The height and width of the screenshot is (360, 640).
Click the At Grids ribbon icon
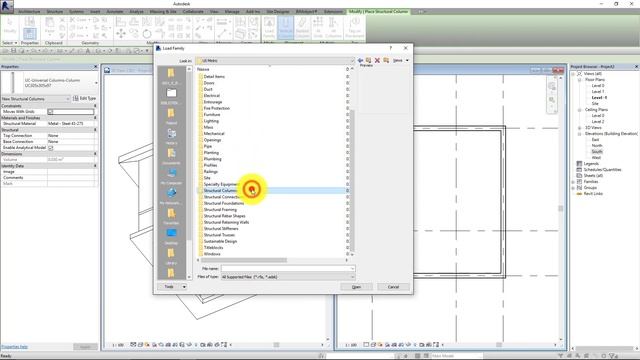(318, 27)
